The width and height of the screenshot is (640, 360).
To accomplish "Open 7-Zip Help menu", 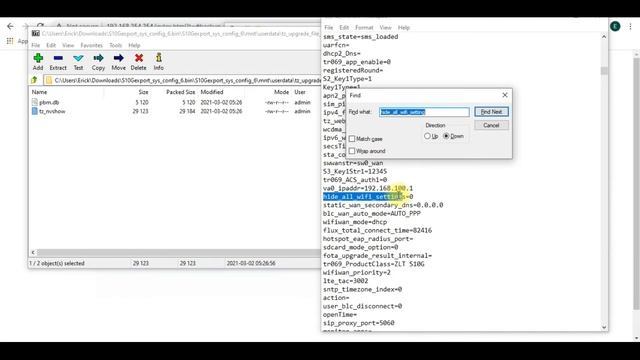I will coord(134,45).
